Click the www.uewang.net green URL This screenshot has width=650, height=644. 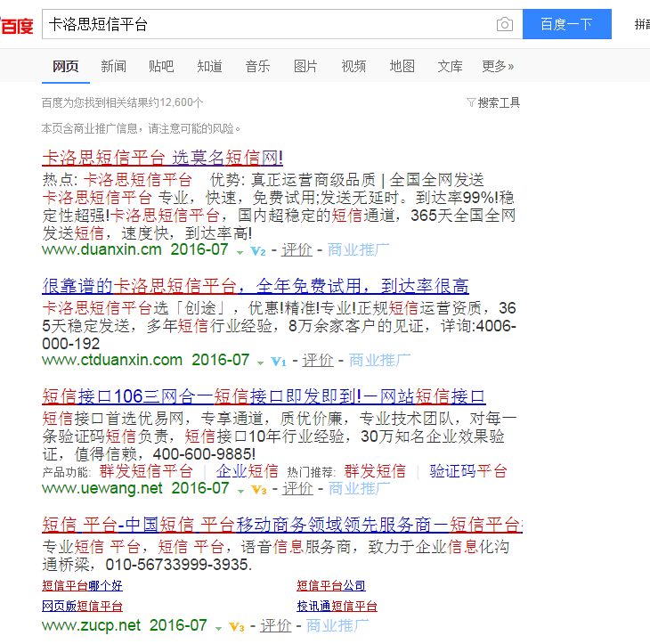pos(102,488)
